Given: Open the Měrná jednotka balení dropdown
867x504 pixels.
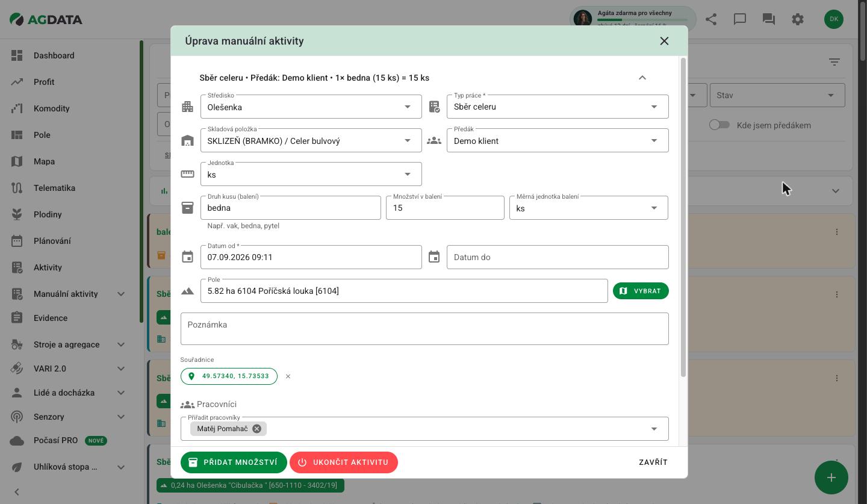Looking at the screenshot, I should [x=589, y=208].
